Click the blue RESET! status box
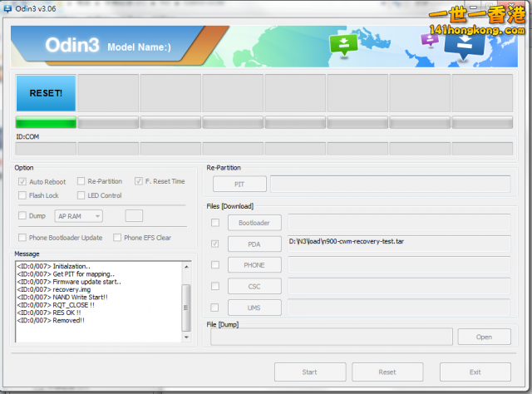This screenshot has width=532, height=394. (46, 93)
